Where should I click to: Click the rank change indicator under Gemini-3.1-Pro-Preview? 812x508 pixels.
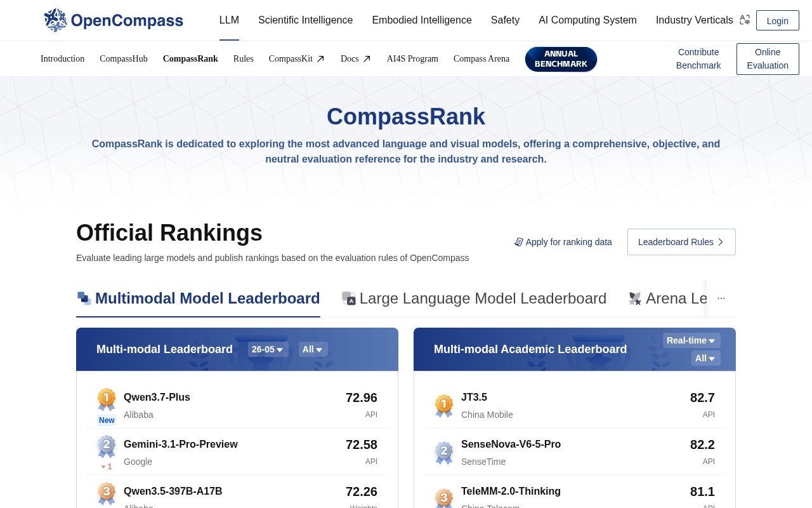click(107, 467)
